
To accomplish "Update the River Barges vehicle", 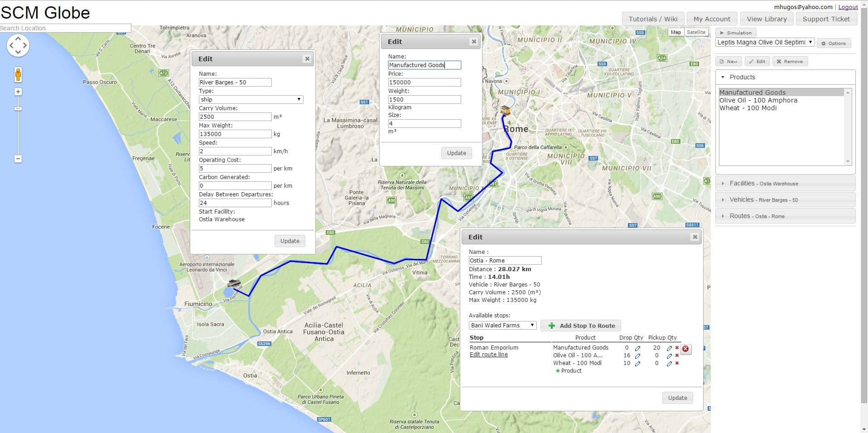I will click(289, 241).
